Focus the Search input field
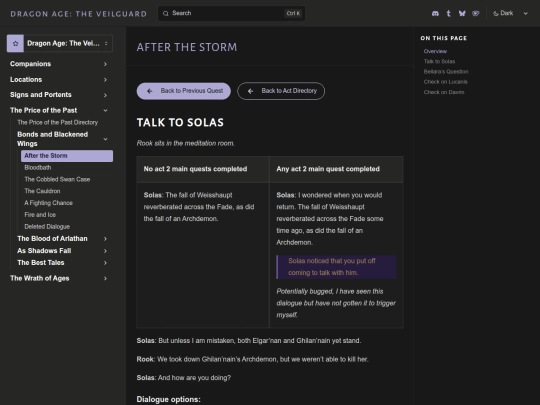 pyautogui.click(x=231, y=13)
